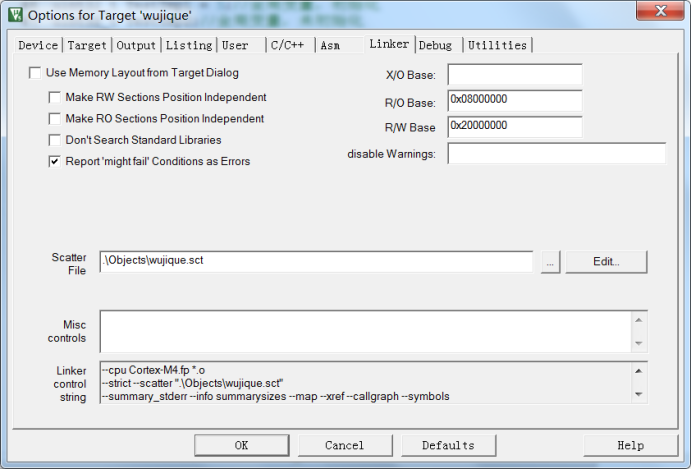
Task: Open the Utilities tab
Action: 497,45
